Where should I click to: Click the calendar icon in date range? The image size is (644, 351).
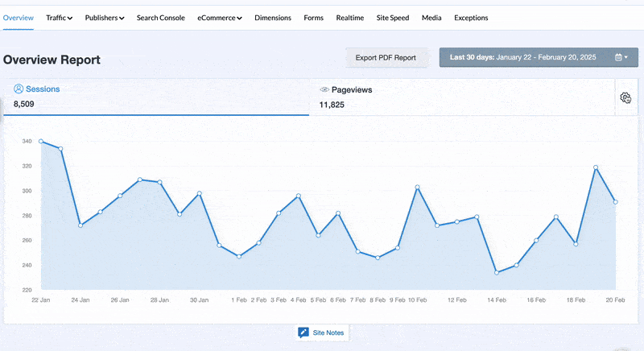coord(618,58)
